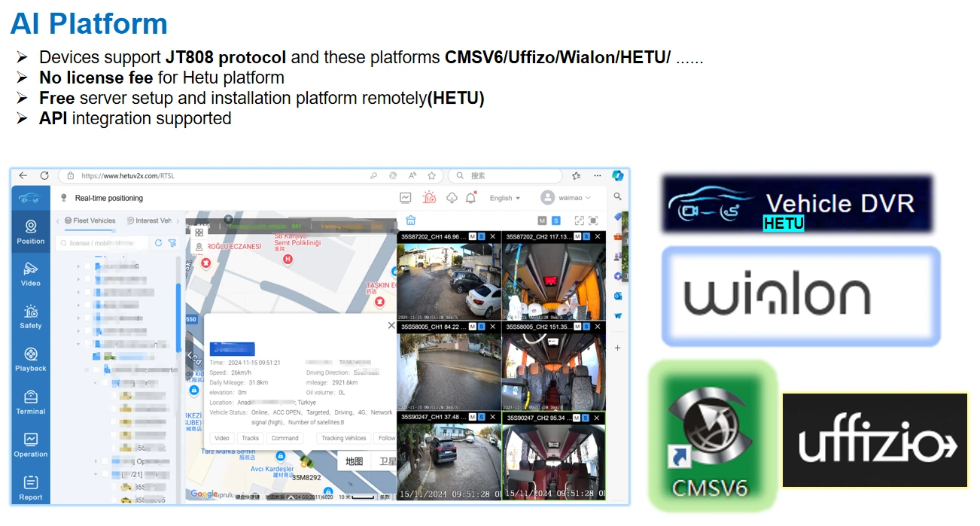Click the filter icon next to vehicle search

click(172, 243)
